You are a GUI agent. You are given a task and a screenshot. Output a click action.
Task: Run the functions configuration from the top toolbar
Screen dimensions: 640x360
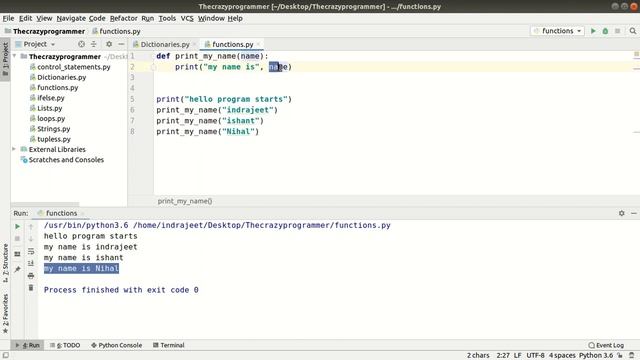click(x=593, y=31)
